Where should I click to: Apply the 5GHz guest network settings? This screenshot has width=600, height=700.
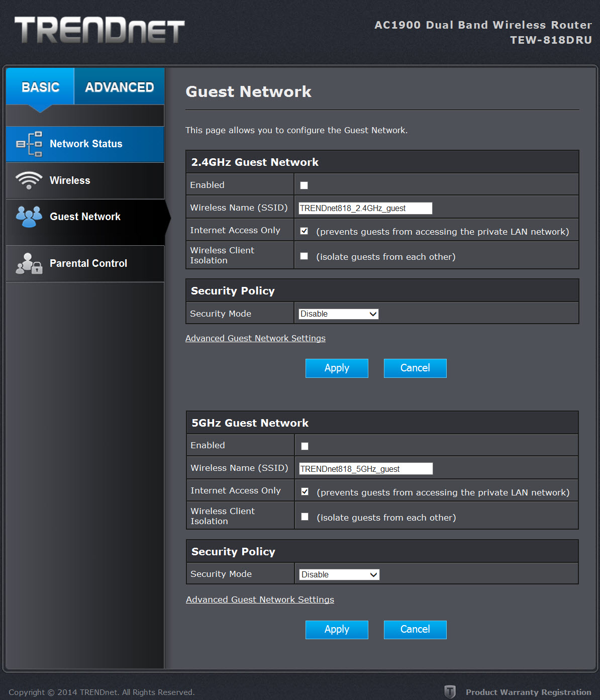(337, 630)
